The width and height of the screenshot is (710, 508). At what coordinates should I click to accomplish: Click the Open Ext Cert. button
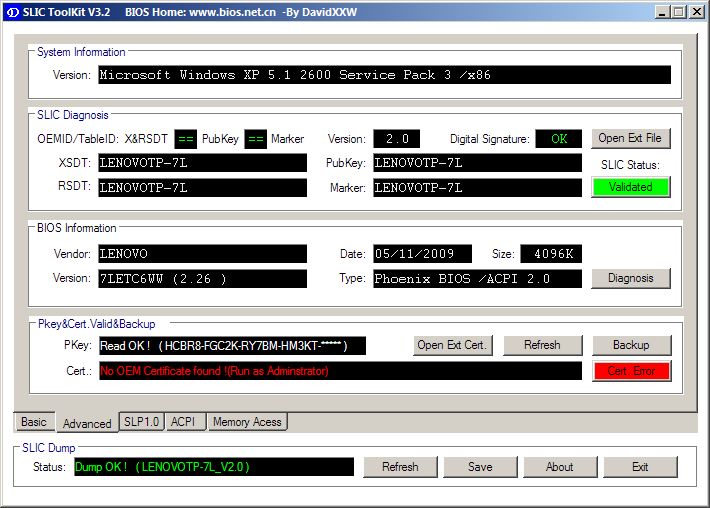(452, 345)
